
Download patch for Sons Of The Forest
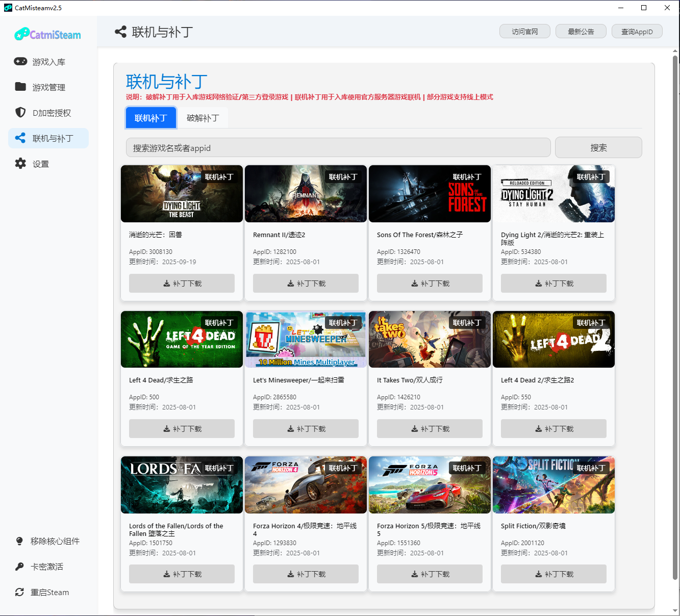(x=430, y=283)
